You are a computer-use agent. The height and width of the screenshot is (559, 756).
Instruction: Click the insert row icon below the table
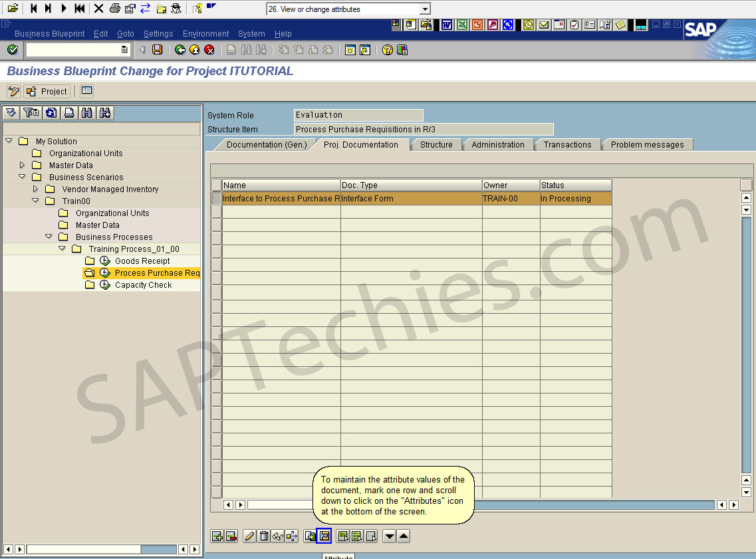[x=217, y=536]
